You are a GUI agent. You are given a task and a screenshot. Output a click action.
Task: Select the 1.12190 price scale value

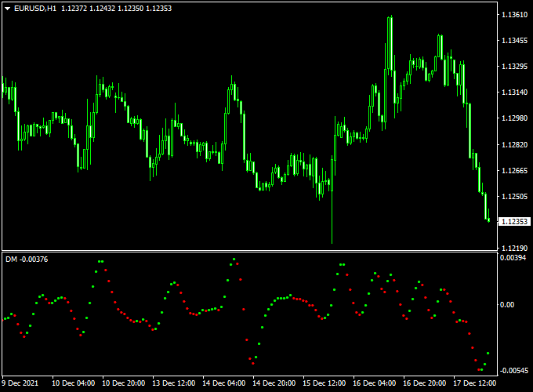[515, 249]
